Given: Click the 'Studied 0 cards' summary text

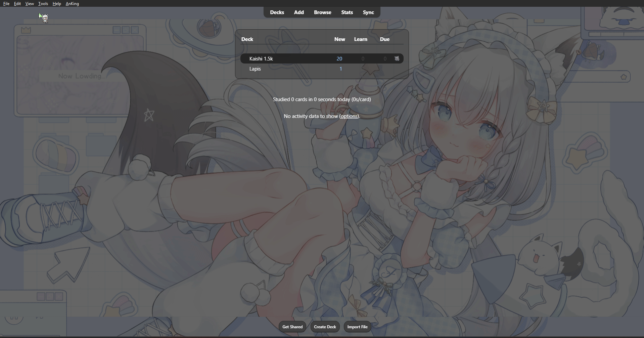Looking at the screenshot, I should 322,99.
